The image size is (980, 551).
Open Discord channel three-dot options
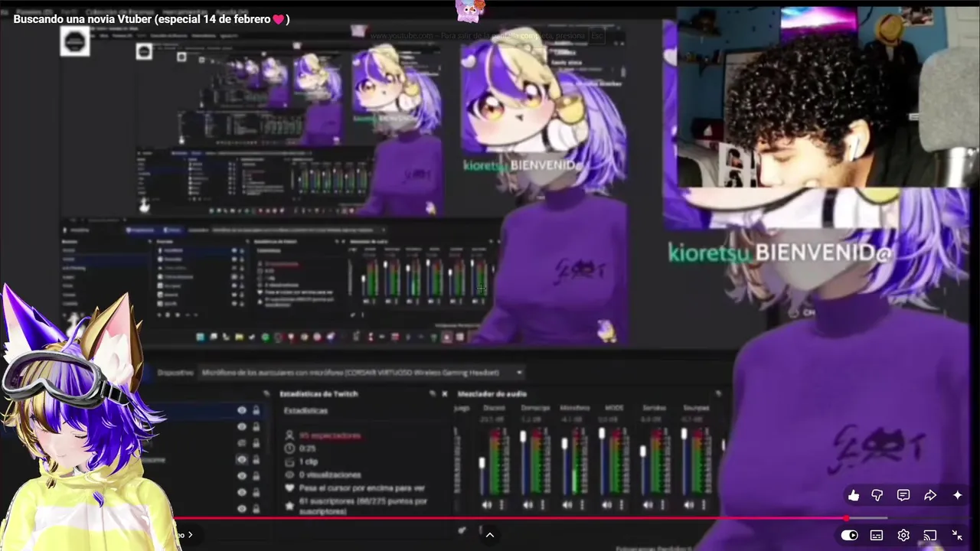[x=502, y=505]
